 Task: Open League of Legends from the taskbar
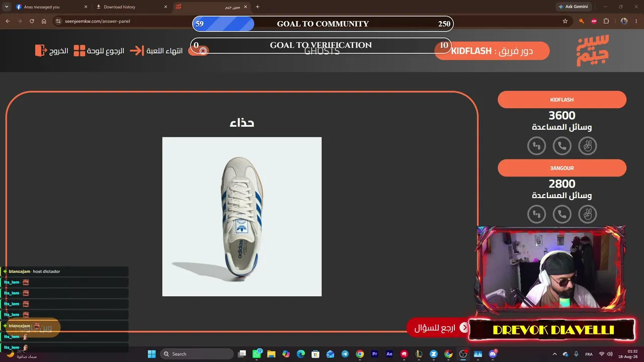[419, 354]
